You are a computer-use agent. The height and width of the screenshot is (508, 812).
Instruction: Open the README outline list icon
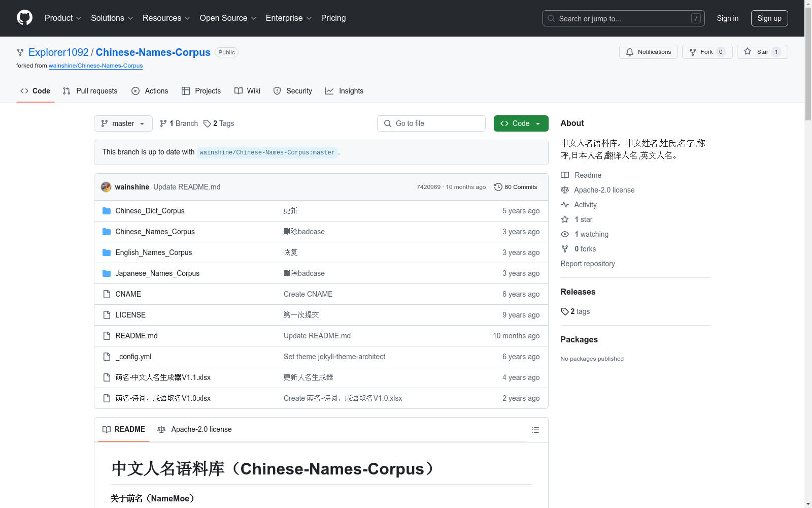click(535, 430)
